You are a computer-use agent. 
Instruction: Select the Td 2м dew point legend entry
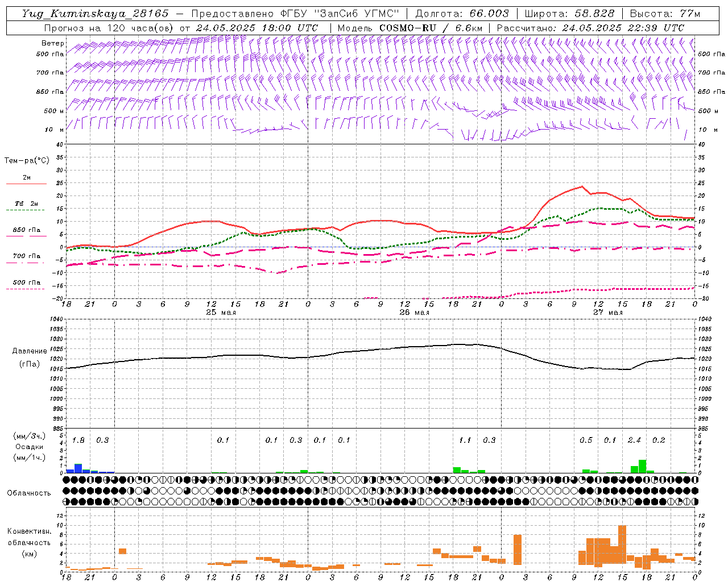point(27,203)
